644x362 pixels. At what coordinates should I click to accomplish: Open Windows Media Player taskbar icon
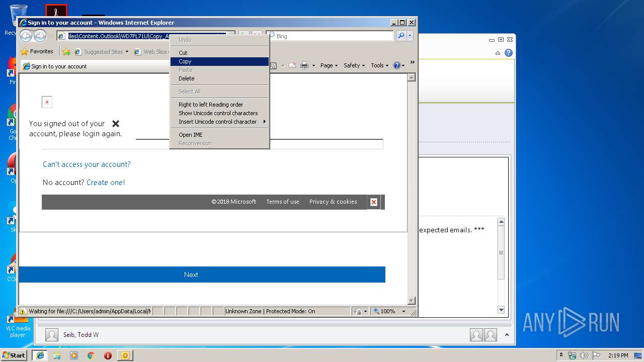click(x=74, y=355)
